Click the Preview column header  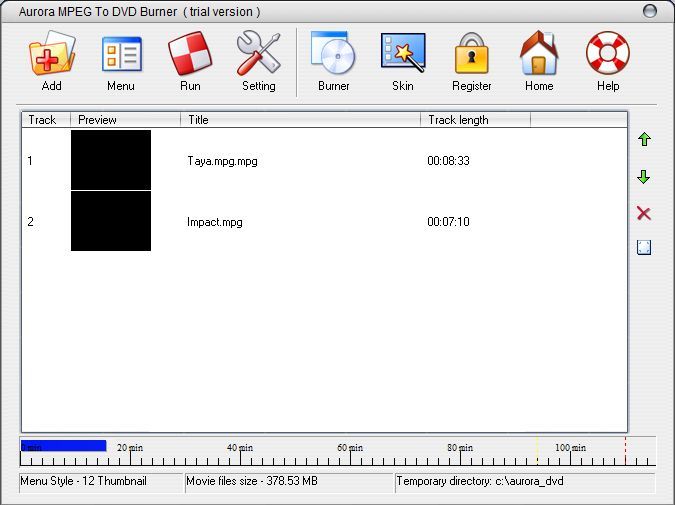(125, 120)
